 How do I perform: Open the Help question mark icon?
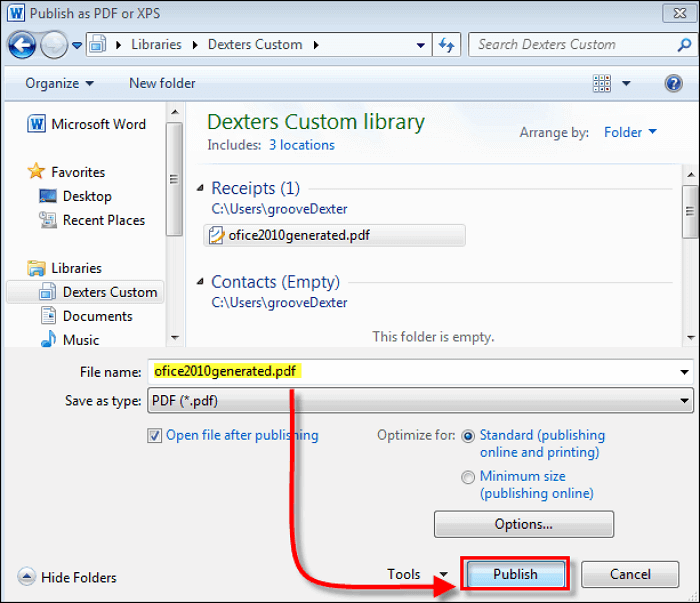(x=674, y=83)
